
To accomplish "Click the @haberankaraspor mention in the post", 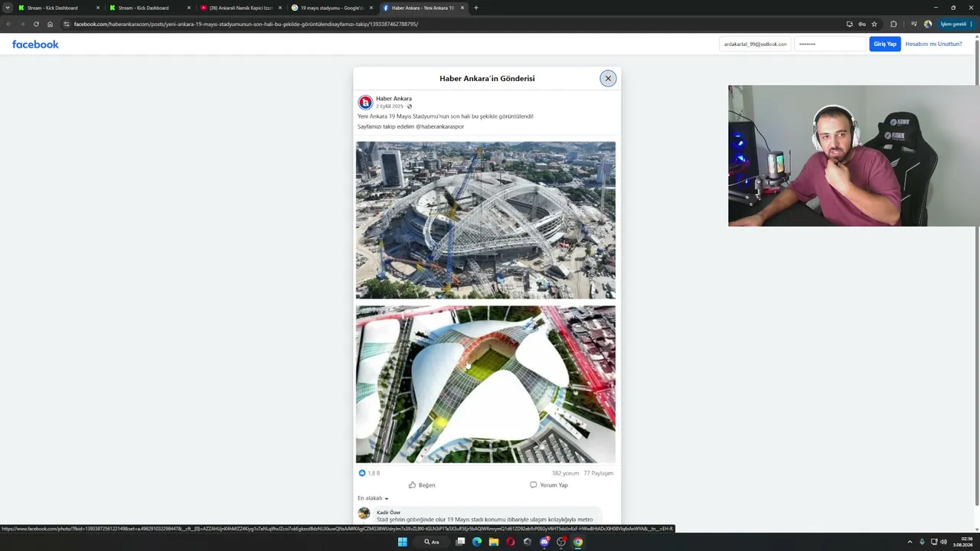I will coord(439,126).
